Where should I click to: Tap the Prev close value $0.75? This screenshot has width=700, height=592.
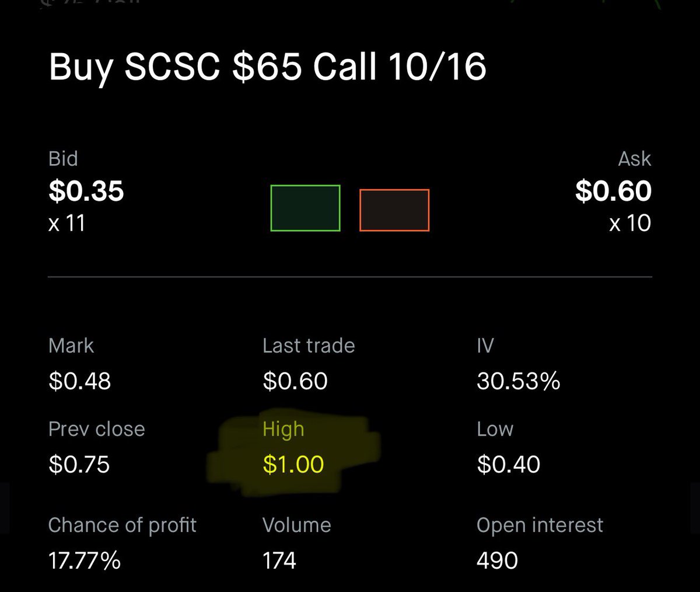click(79, 465)
